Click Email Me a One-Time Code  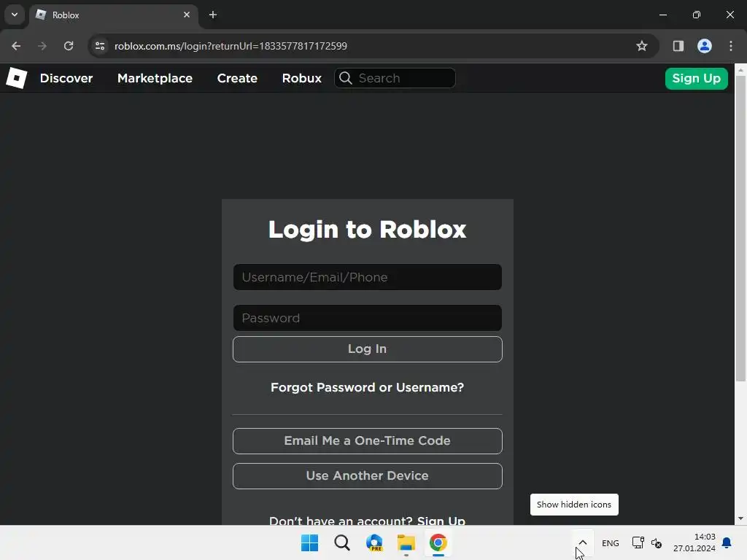pos(368,441)
